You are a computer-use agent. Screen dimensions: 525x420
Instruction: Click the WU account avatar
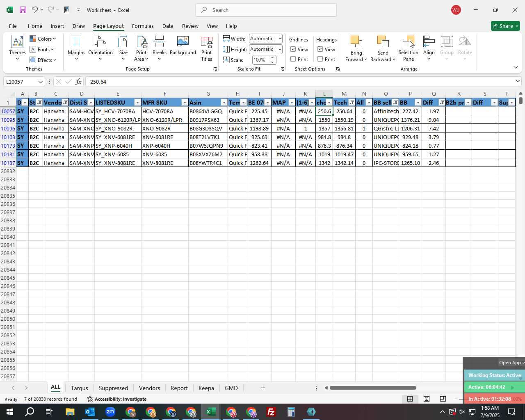tap(456, 10)
